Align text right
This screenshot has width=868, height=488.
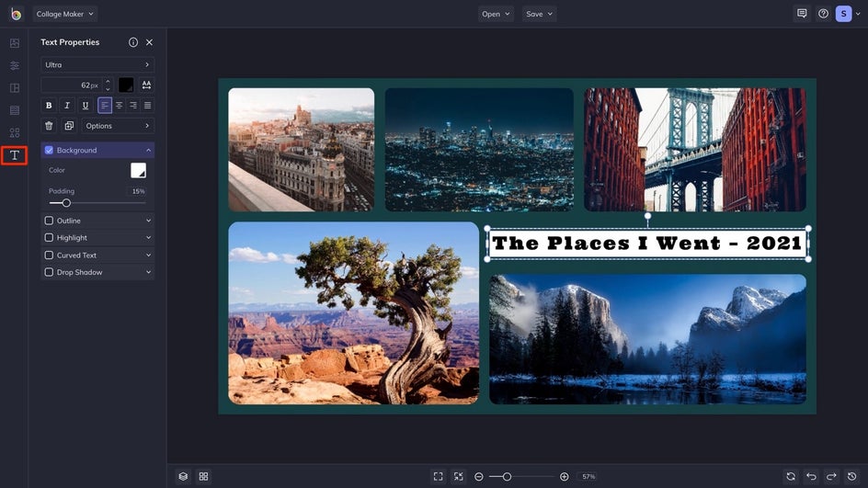point(133,105)
